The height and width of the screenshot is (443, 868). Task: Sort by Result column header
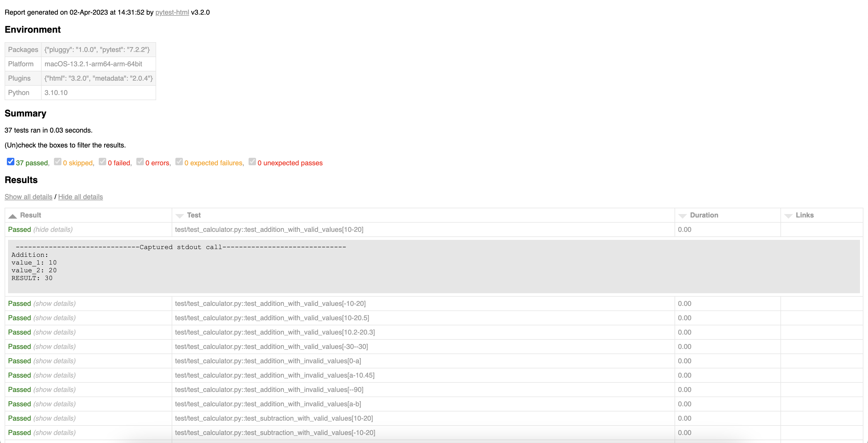pos(88,215)
